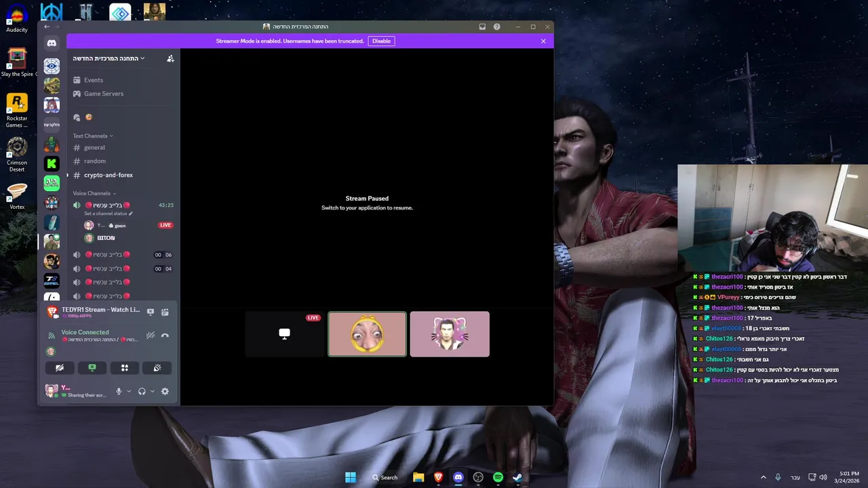Image resolution: width=868 pixels, height=488 pixels.
Task: Click Spotify in the taskbar
Action: point(498,477)
